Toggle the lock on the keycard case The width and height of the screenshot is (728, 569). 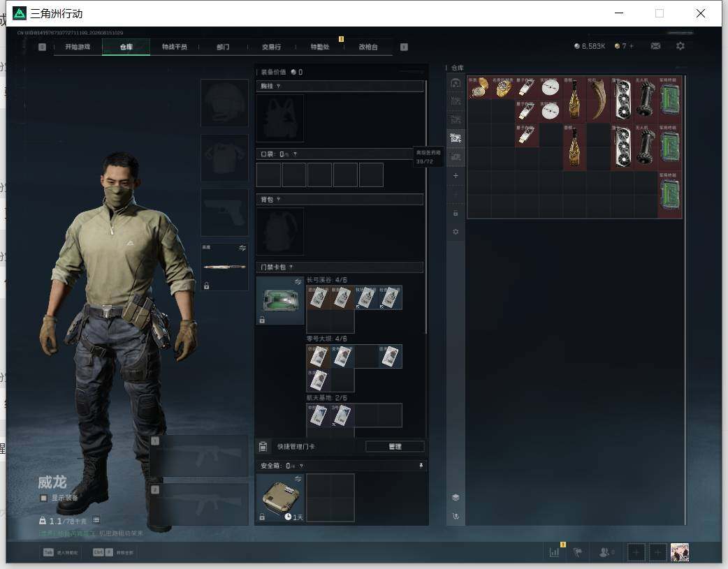[x=262, y=320]
